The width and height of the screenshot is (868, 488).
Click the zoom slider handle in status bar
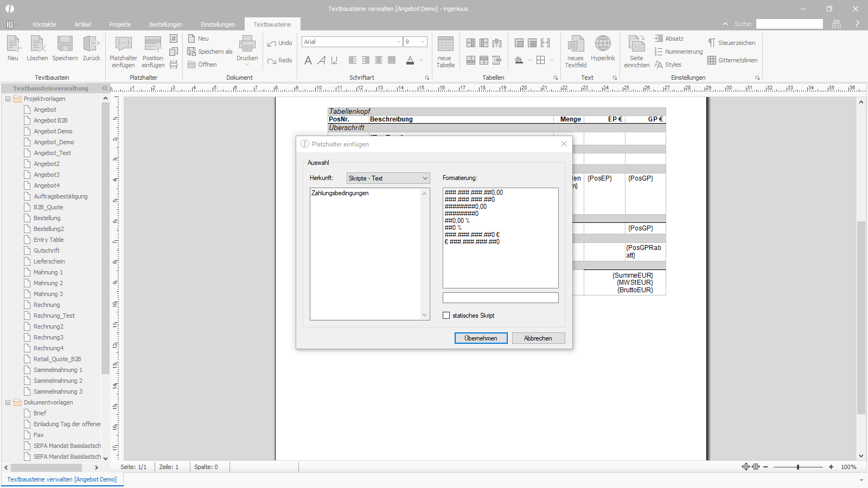(x=798, y=467)
